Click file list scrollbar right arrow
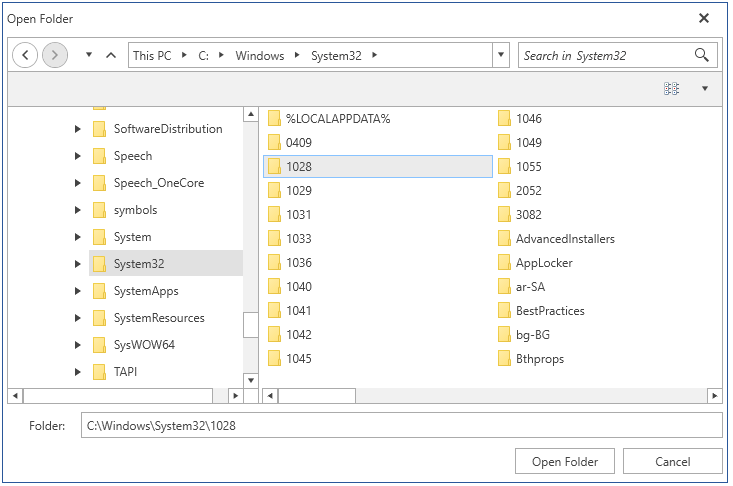 (x=714, y=396)
